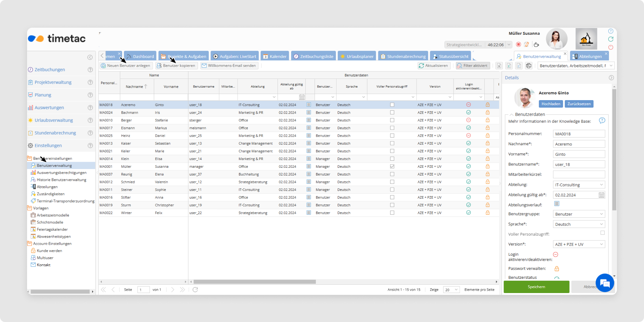Click the Knowledge Base help icon
Image resolution: width=644 pixels, height=322 pixels.
point(602,121)
